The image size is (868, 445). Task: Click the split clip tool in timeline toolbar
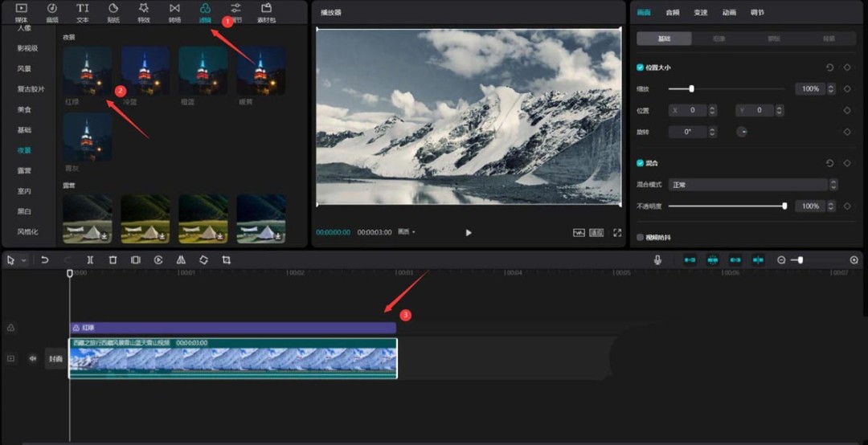click(90, 260)
